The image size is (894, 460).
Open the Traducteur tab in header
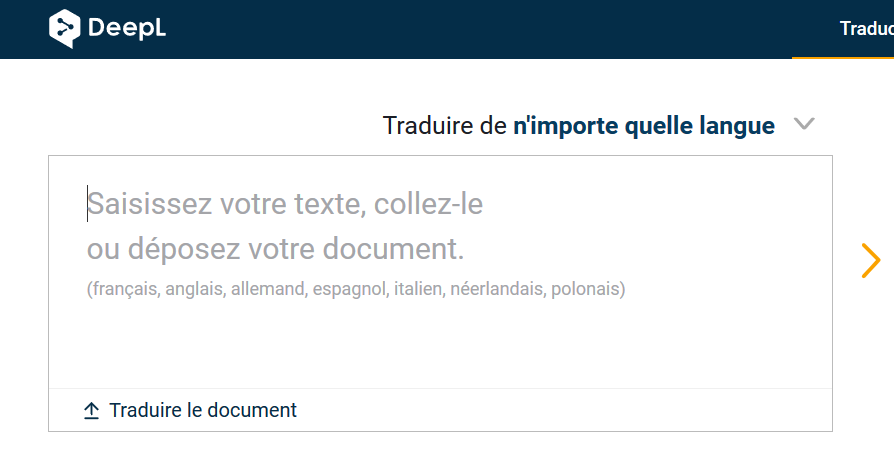coord(866,28)
